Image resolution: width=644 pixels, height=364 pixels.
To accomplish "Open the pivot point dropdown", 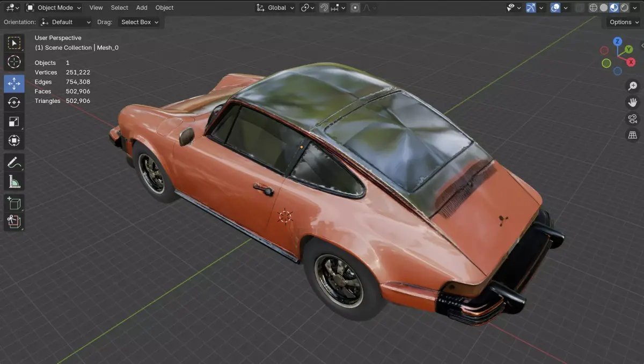I will click(308, 8).
